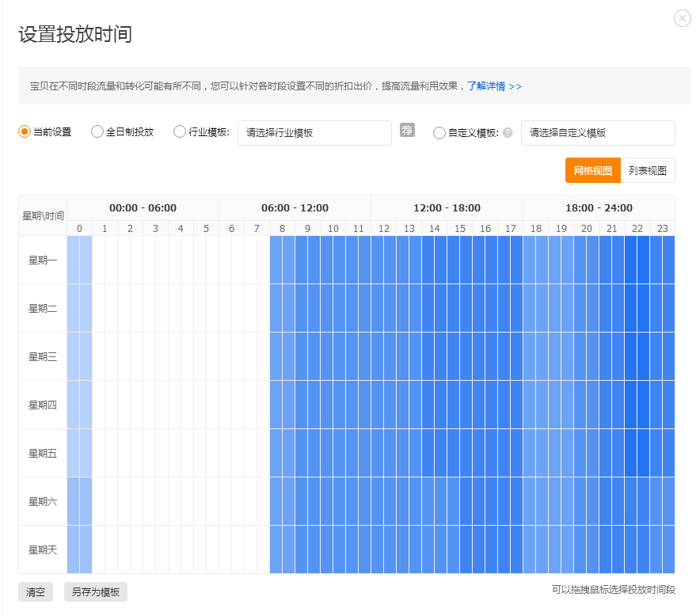
Task: Select the 全日制投放 radio button
Action: pyautogui.click(x=97, y=133)
